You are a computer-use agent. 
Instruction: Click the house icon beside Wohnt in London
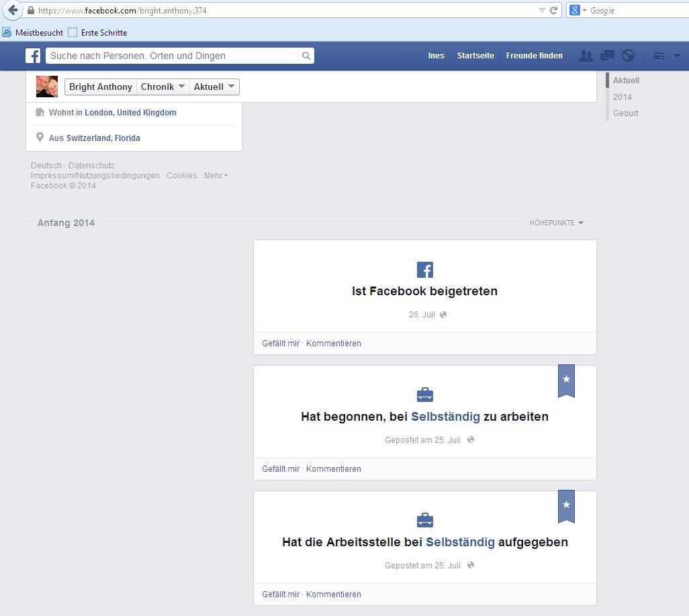[40, 112]
